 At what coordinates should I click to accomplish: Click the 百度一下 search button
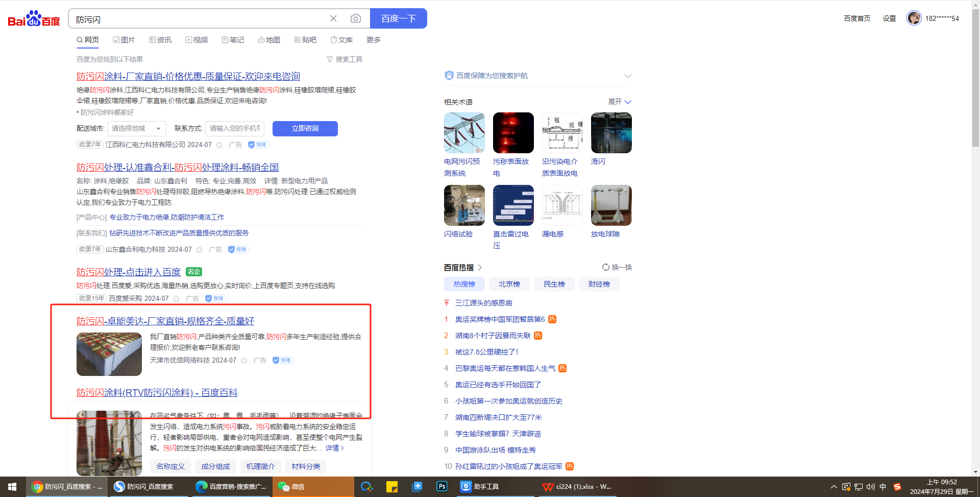399,18
